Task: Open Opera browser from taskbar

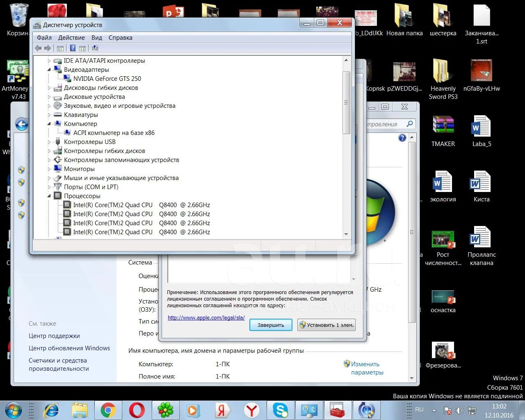Action: pos(137,410)
